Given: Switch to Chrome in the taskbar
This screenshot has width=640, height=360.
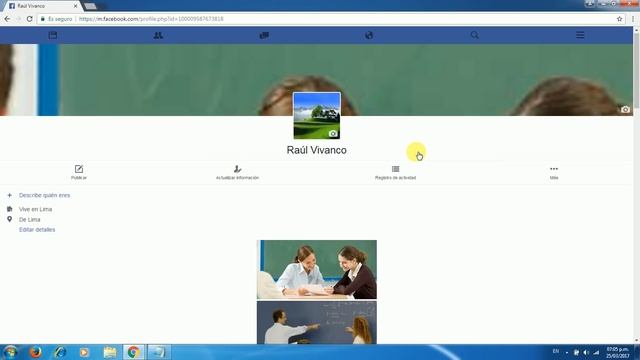Looking at the screenshot, I should (133, 352).
